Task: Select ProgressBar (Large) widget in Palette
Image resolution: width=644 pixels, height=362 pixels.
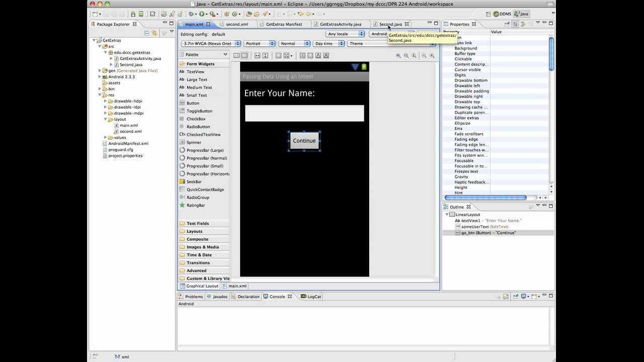Action: point(205,150)
